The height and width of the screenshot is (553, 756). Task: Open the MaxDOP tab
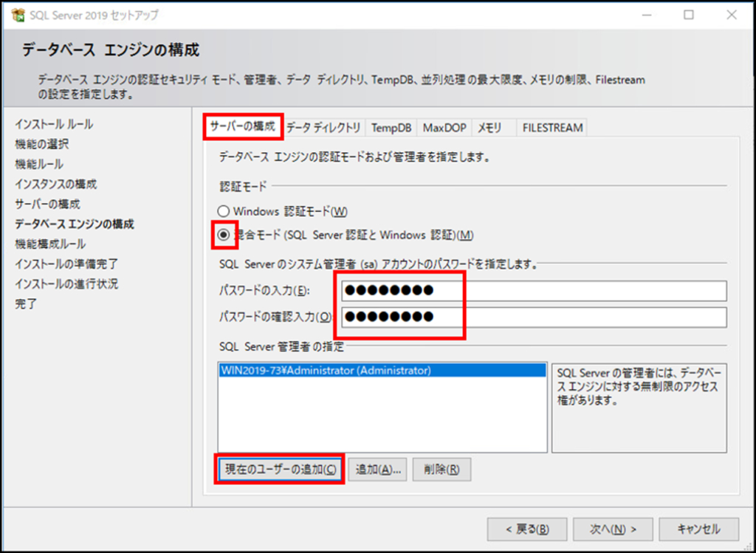point(444,128)
